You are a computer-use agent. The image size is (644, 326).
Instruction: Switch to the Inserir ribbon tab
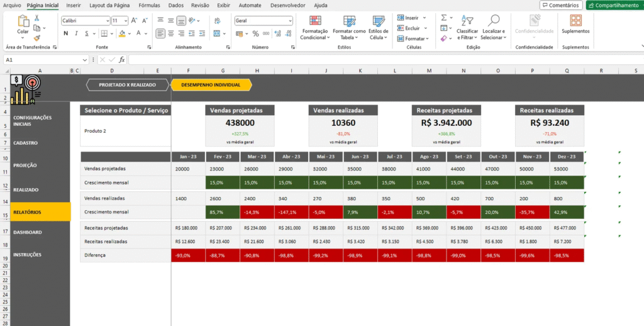coord(74,5)
